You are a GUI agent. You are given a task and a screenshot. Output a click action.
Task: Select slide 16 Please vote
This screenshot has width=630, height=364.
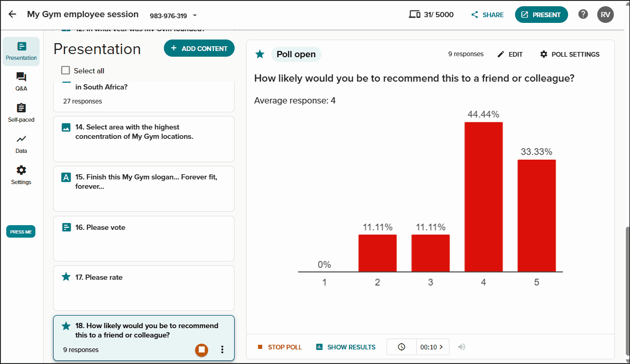click(x=144, y=239)
